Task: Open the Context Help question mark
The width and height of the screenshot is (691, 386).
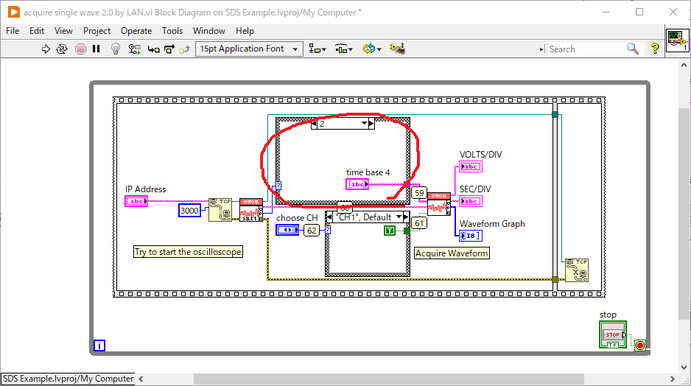Action: click(x=655, y=48)
